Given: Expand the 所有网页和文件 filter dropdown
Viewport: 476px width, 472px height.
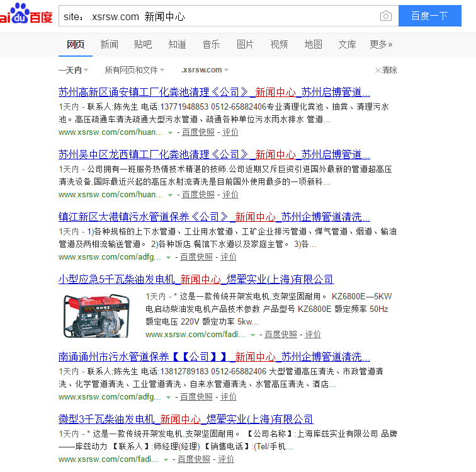Looking at the screenshot, I should (135, 70).
